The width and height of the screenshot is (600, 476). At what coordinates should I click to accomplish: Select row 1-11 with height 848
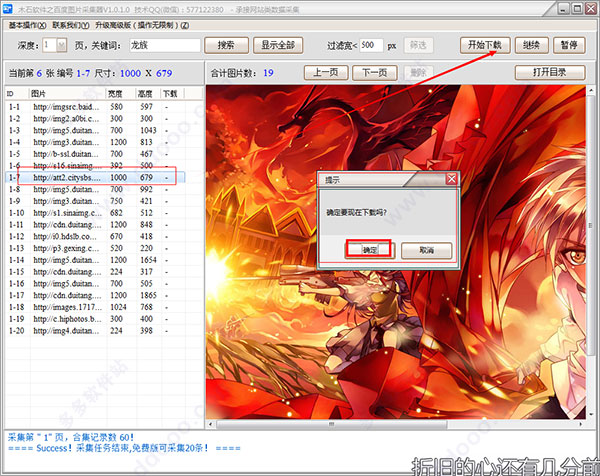[x=95, y=225]
